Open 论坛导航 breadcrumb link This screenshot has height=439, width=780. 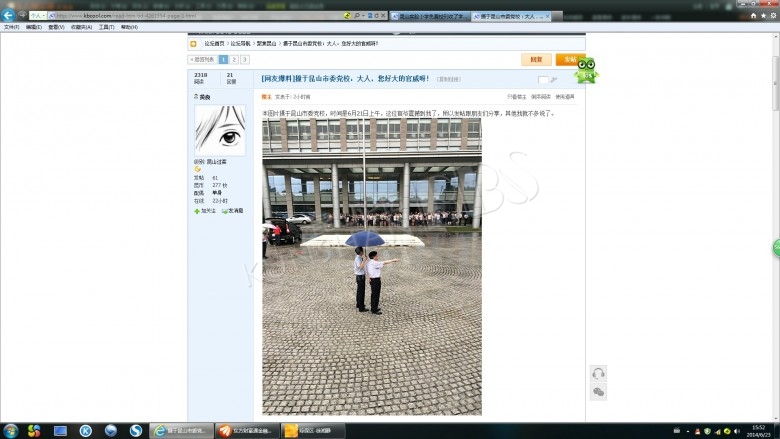(241, 44)
